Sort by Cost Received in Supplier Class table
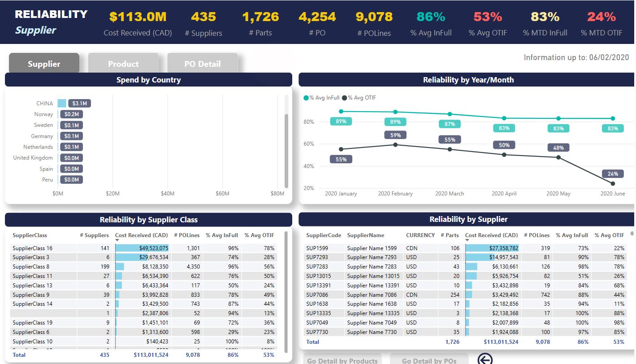The image size is (636, 364). [x=141, y=235]
